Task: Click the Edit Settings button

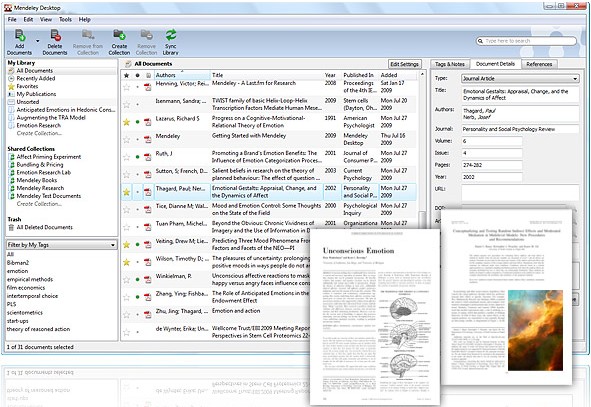Action: point(404,64)
